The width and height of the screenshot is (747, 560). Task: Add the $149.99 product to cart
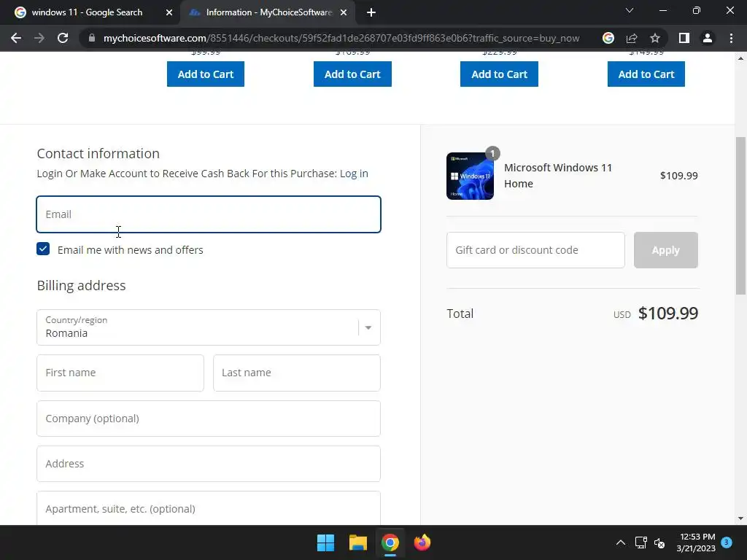pos(646,74)
